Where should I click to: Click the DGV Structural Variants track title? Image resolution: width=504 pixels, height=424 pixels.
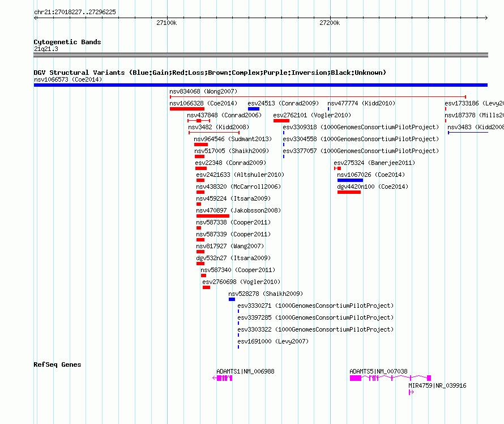(x=210, y=73)
